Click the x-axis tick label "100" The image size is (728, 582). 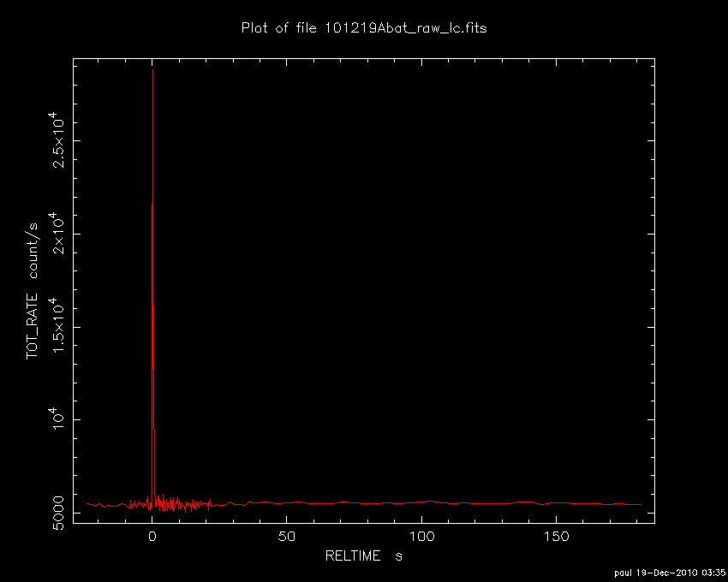click(x=421, y=537)
